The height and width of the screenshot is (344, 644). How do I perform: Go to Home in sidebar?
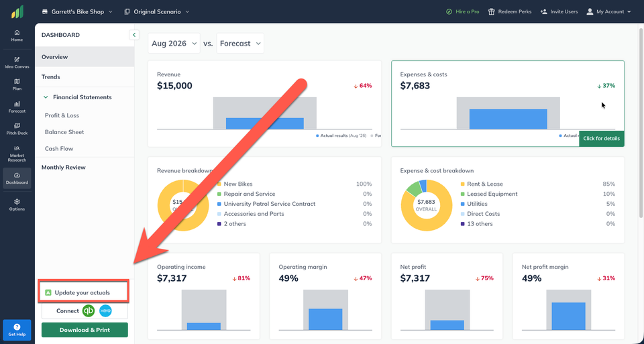17,36
